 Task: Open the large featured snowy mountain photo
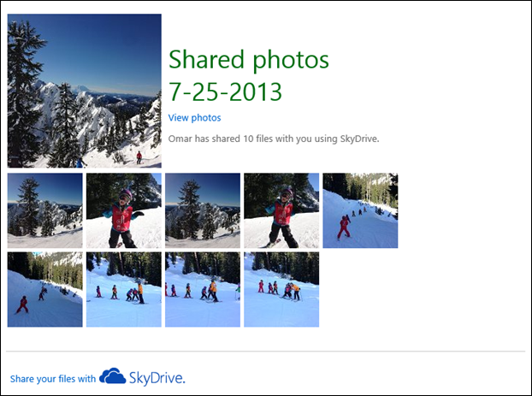tap(85, 91)
